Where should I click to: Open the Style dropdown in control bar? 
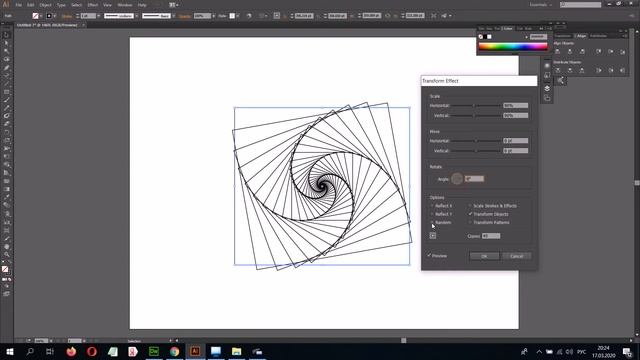click(x=239, y=16)
